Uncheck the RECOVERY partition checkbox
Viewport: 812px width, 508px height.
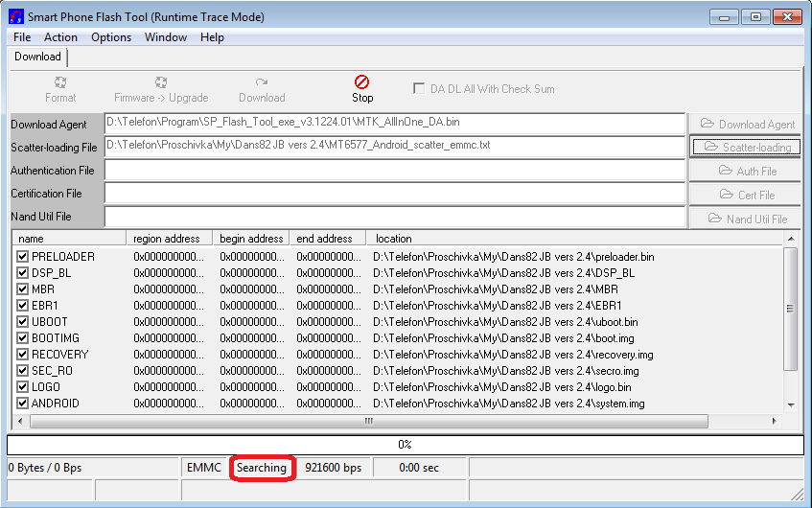pyautogui.click(x=22, y=355)
